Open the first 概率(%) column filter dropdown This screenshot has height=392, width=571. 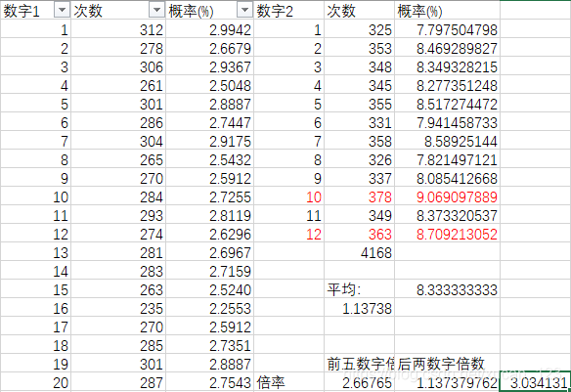click(x=244, y=11)
